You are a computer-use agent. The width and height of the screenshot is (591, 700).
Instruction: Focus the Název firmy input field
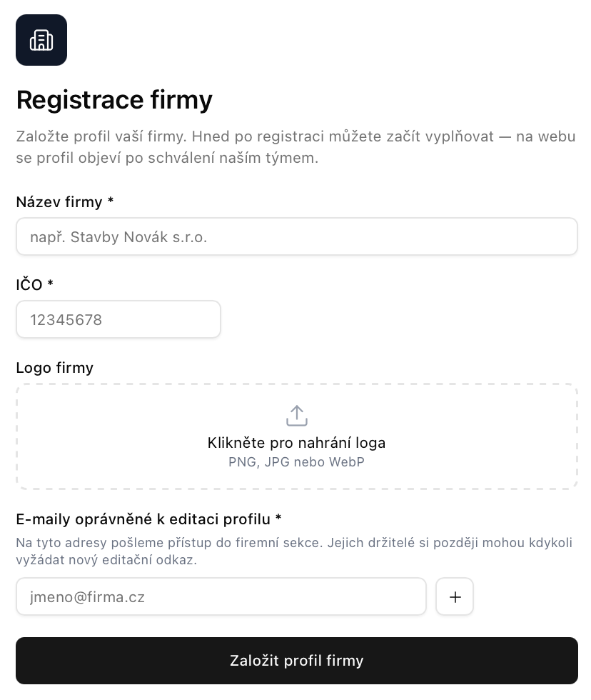click(297, 236)
